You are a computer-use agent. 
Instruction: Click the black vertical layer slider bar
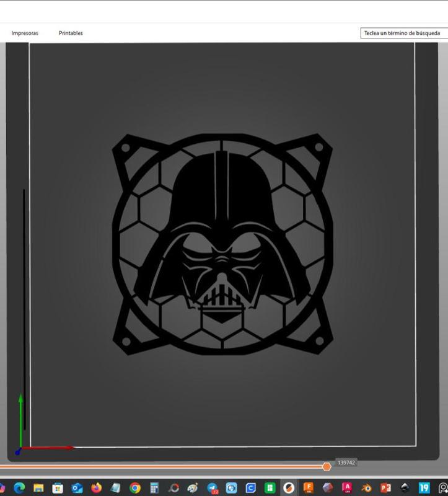[24, 309]
